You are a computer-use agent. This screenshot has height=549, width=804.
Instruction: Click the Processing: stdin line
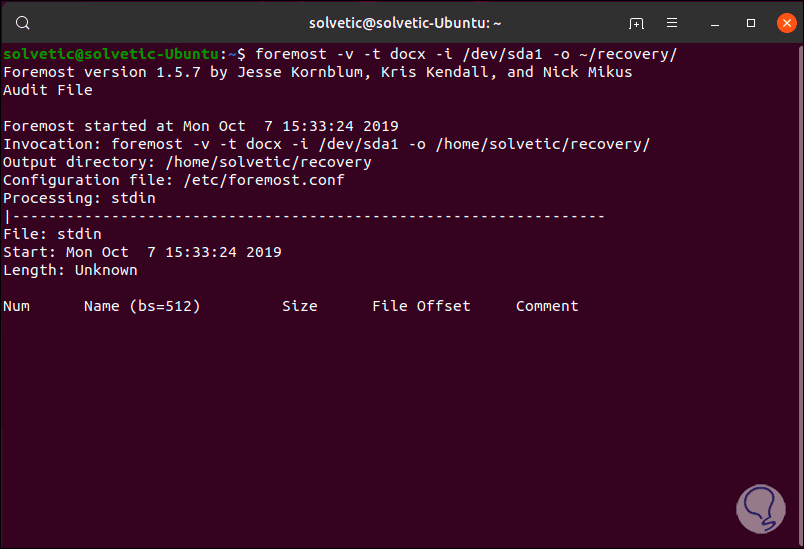click(x=79, y=198)
